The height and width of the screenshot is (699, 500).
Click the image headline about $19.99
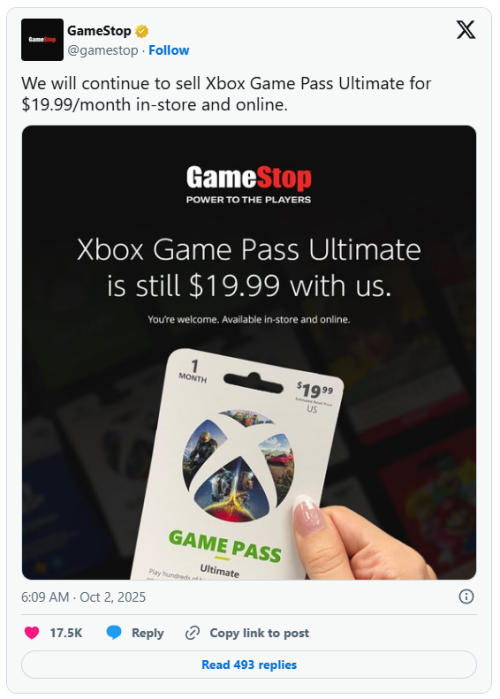(x=249, y=267)
